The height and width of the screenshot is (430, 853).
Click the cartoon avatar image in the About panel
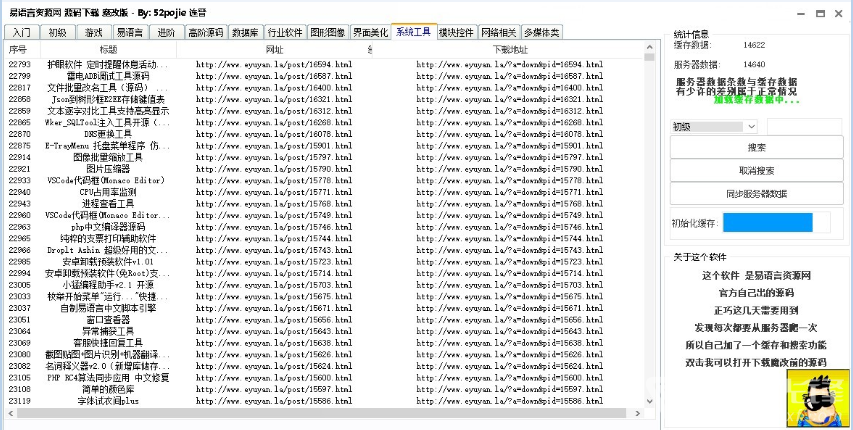coord(818,398)
